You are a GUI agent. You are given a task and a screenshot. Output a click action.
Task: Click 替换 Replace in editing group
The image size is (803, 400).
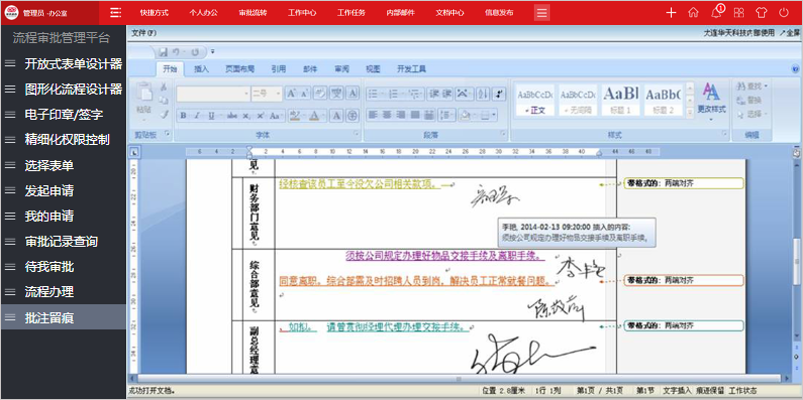pos(751,100)
